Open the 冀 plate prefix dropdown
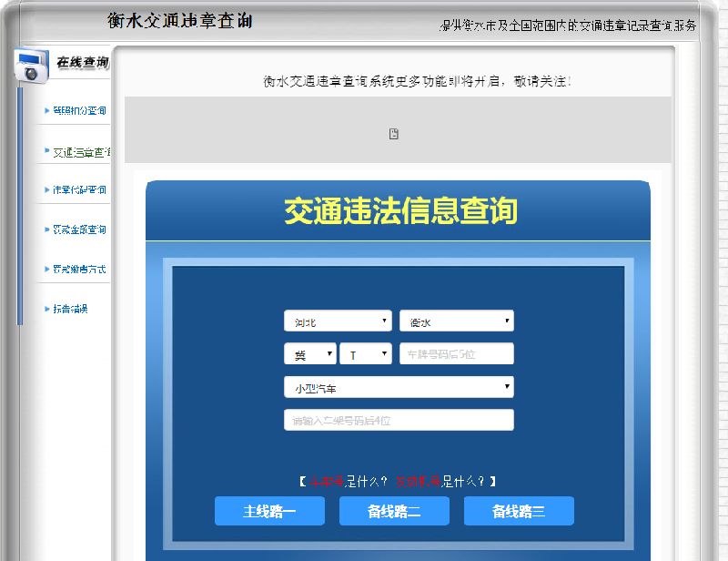This screenshot has height=561, width=728. coord(309,353)
